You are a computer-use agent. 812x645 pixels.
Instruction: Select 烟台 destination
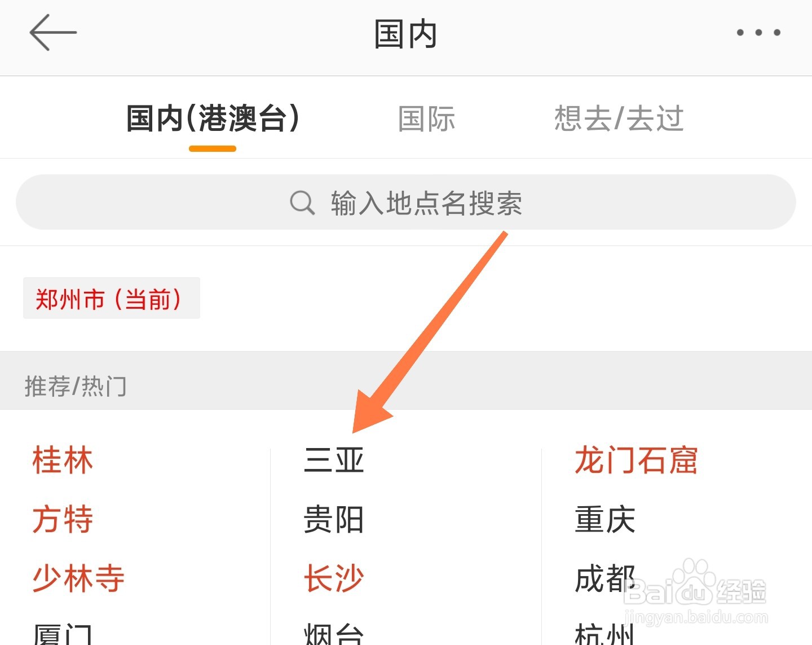click(x=334, y=634)
